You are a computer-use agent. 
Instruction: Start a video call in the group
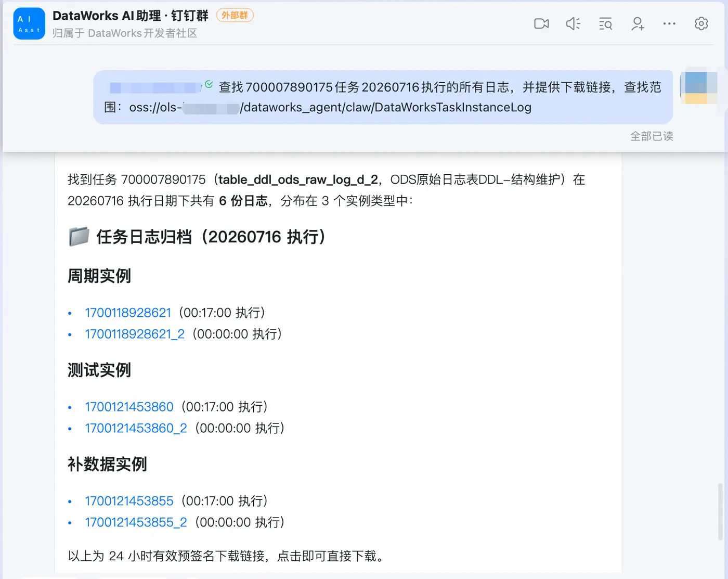pyautogui.click(x=541, y=24)
